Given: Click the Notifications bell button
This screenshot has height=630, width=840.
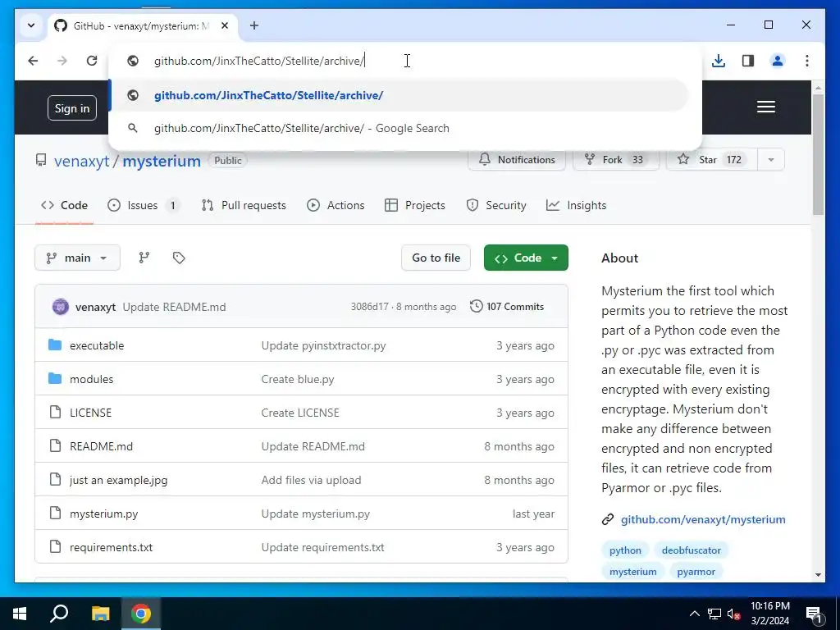Looking at the screenshot, I should click(x=517, y=160).
